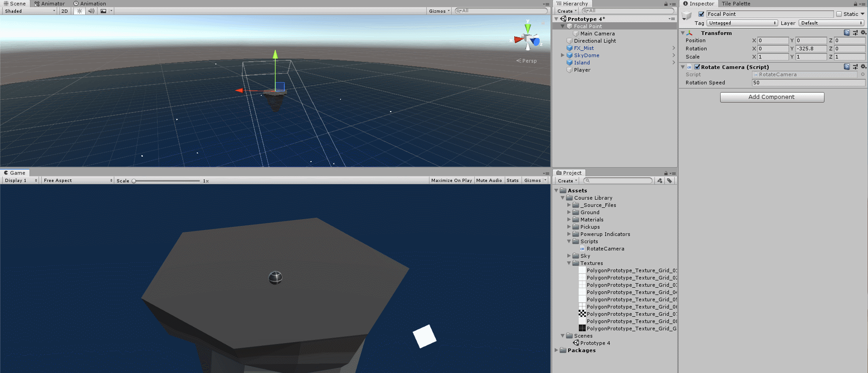Open Rotate Camera script help icon
This screenshot has height=373, width=868.
point(847,67)
